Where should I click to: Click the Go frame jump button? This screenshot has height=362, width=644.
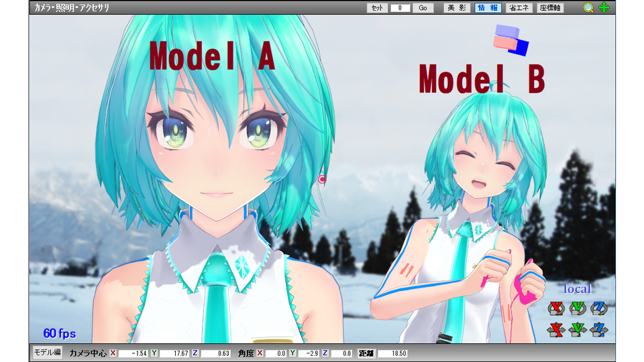tap(423, 8)
